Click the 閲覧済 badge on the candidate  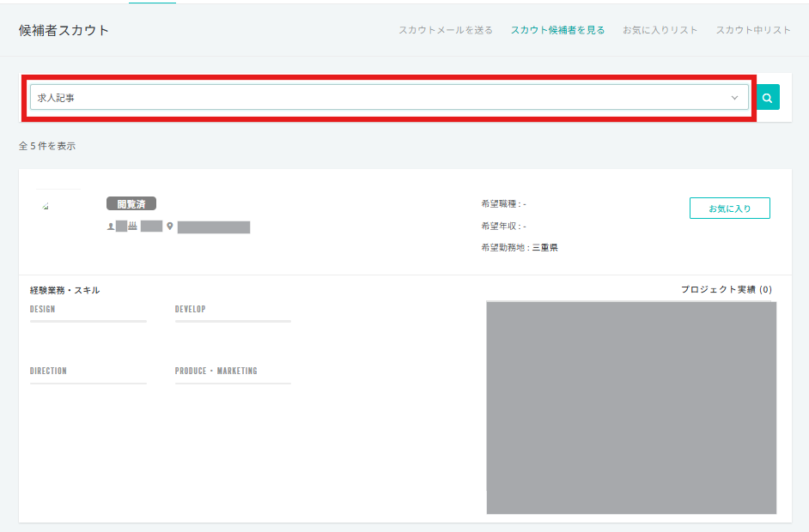tap(131, 204)
